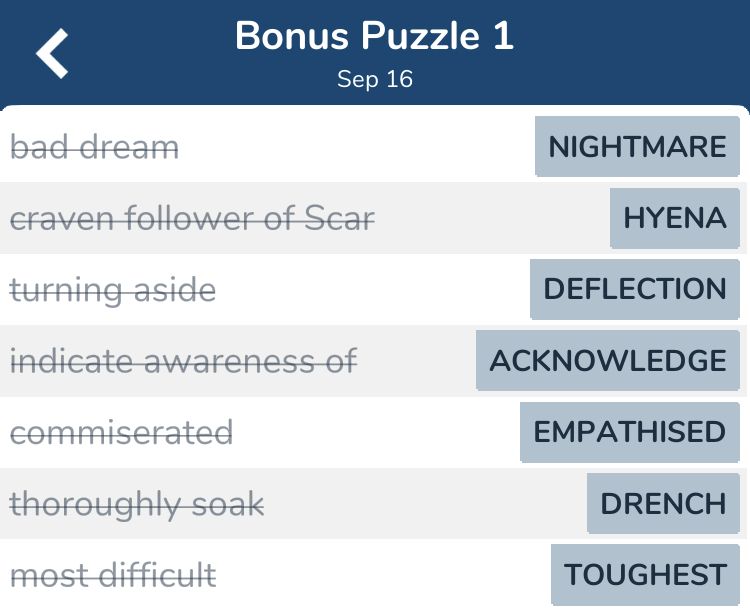Tap the "turning aside" clue
750x611 pixels.
(x=113, y=290)
